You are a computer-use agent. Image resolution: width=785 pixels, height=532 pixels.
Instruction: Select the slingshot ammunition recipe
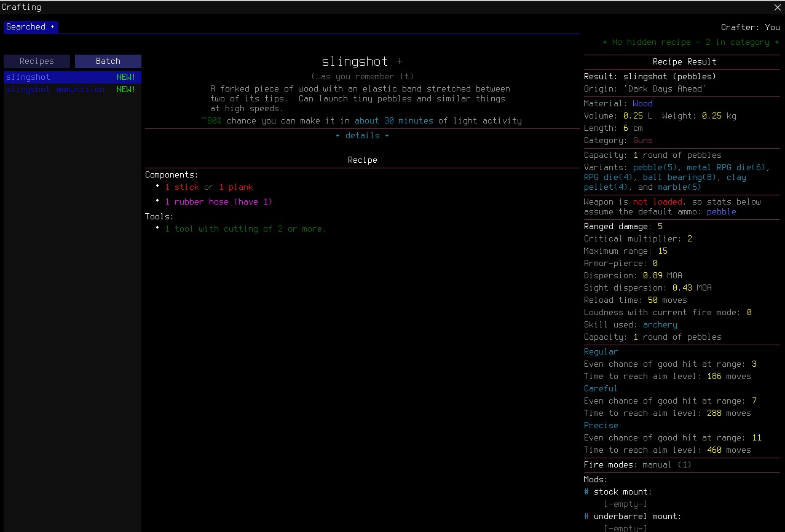pyautogui.click(x=73, y=90)
